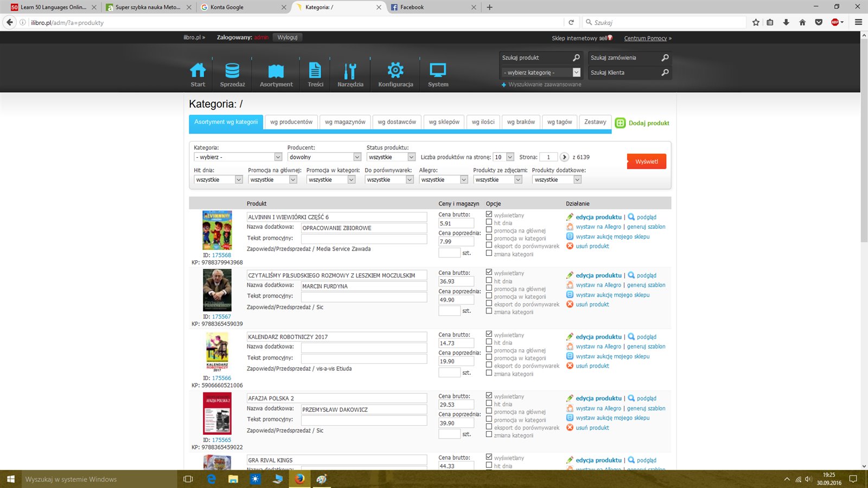Click magnifier icon next to Szukaj zamówienia
Viewport: 868px width, 488px height.
pyautogui.click(x=665, y=58)
